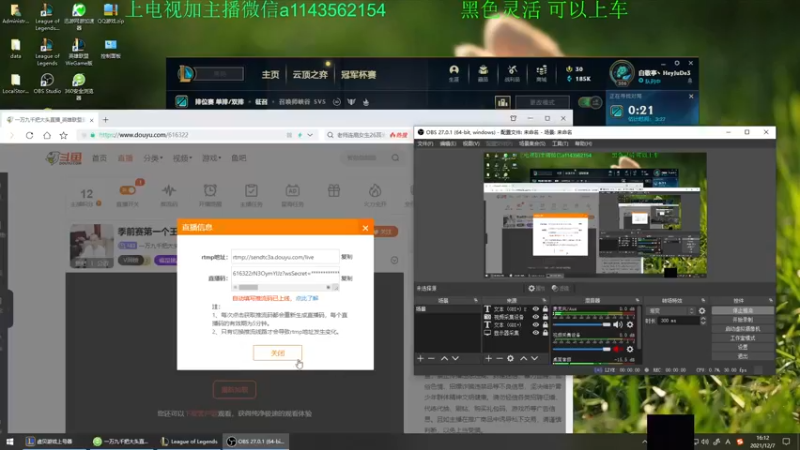Open 编辑(E) menu in OBS
This screenshot has height=450, width=800.
point(448,144)
